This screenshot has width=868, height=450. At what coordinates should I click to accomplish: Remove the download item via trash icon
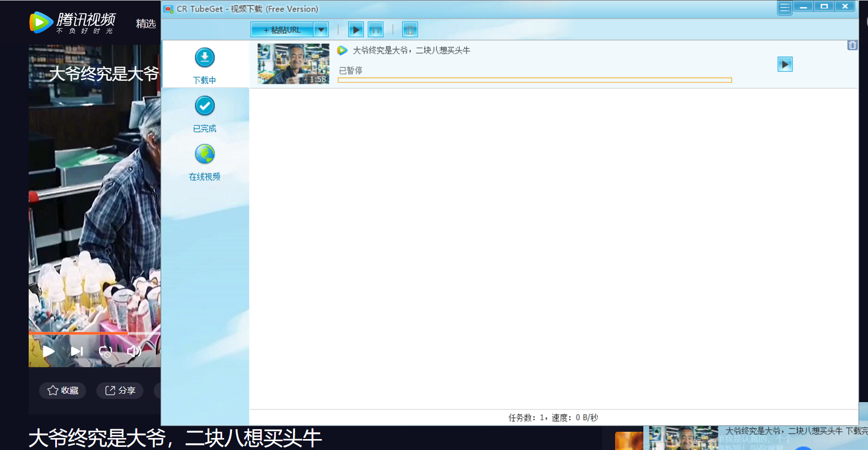coord(852,45)
